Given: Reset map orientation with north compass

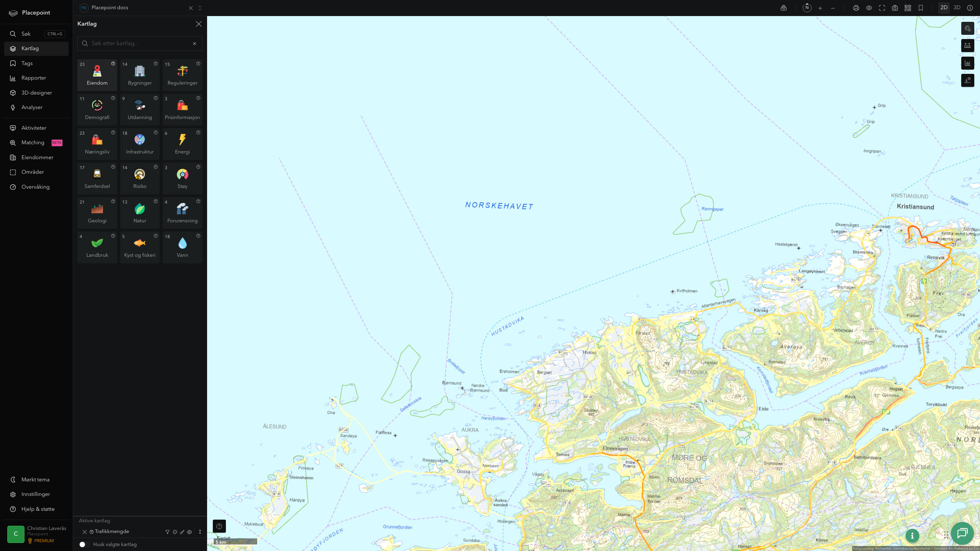Looking at the screenshot, I should point(807,8).
